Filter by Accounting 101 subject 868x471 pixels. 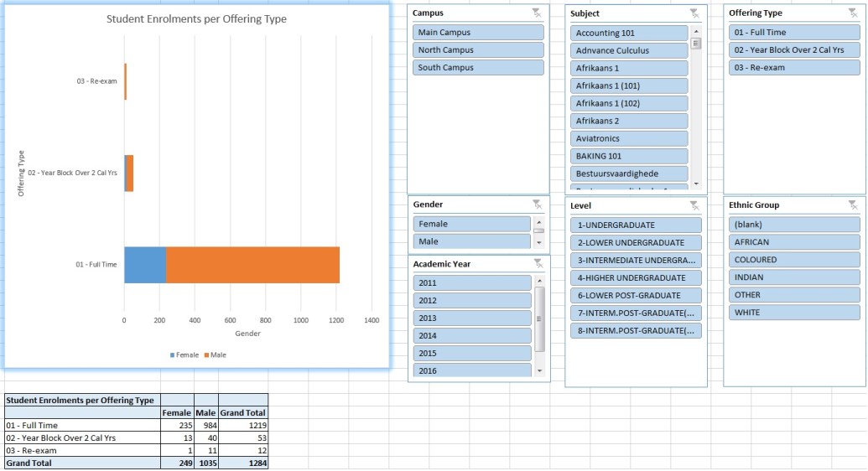(x=629, y=34)
